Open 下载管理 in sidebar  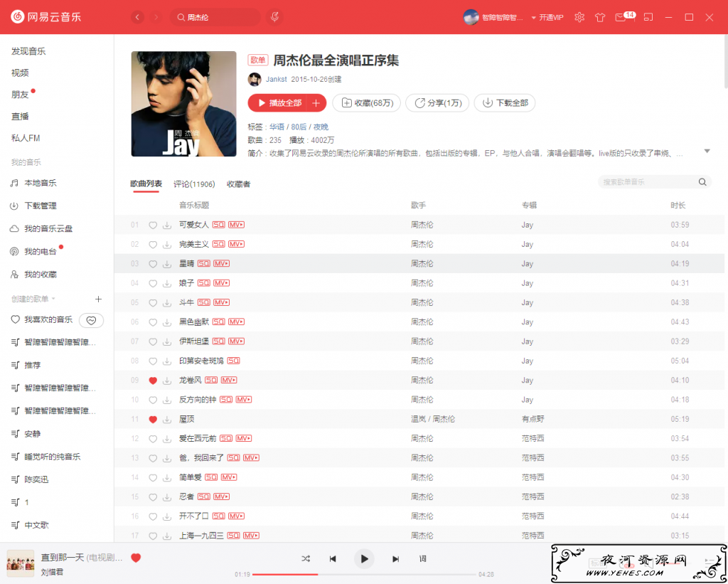(41, 206)
